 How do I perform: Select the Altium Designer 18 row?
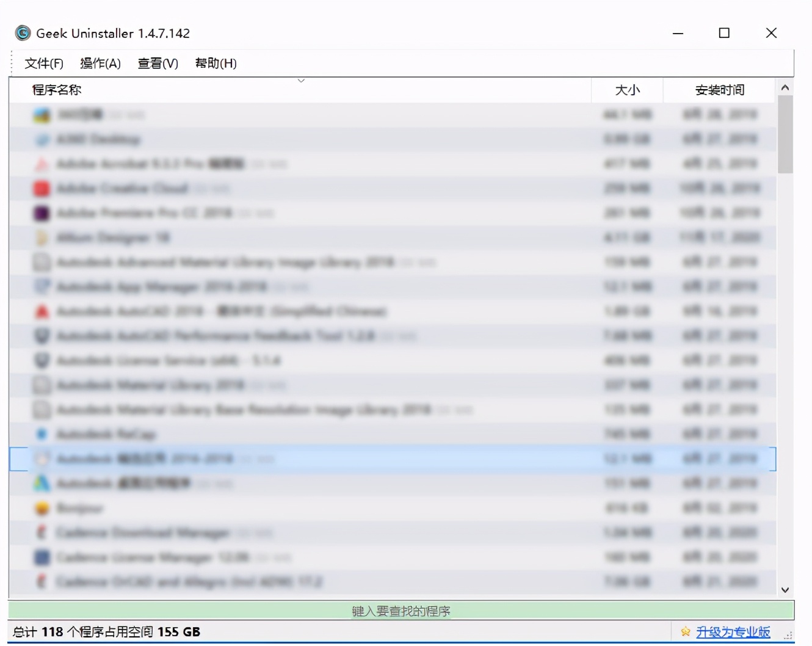[393, 238]
